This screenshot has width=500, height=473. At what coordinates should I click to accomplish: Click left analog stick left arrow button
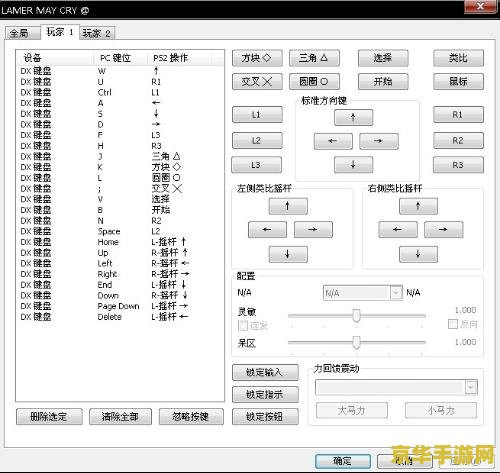click(267, 230)
